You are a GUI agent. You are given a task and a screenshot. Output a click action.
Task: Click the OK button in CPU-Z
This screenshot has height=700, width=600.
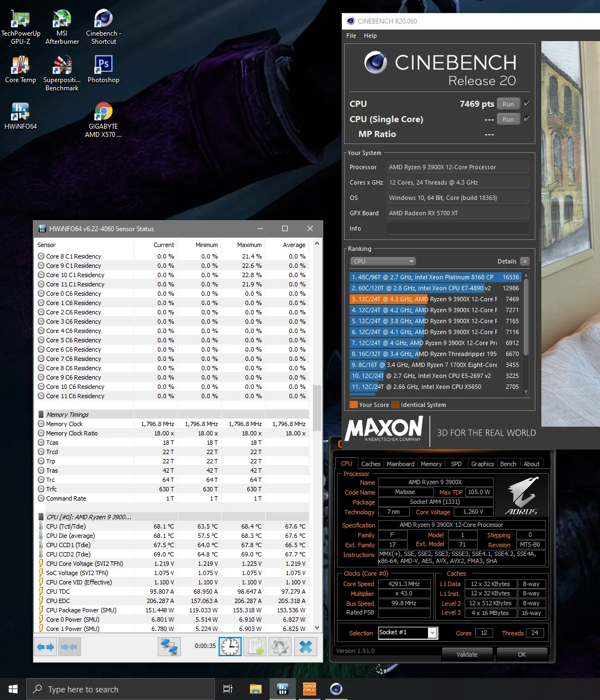tap(522, 655)
